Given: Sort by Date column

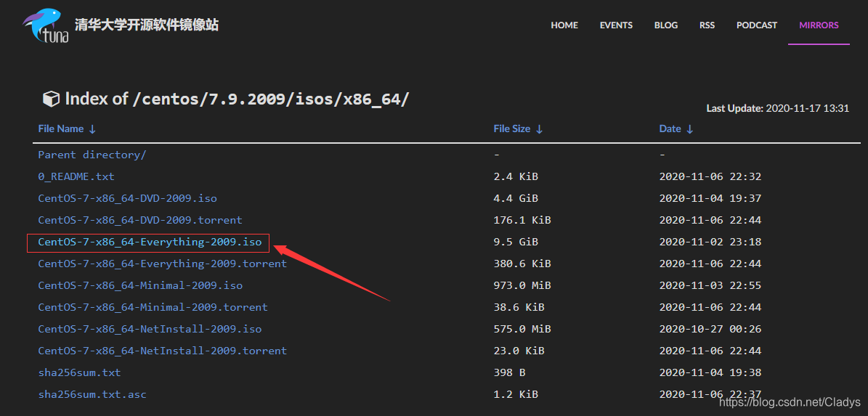Looking at the screenshot, I should point(676,129).
